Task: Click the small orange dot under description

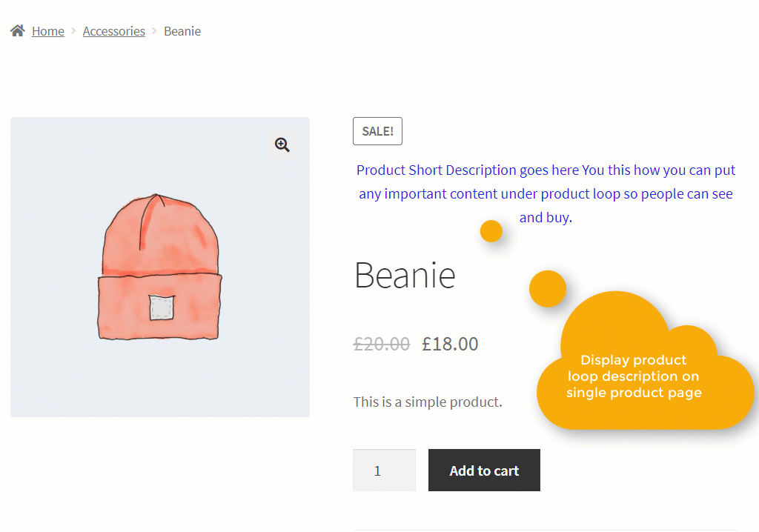Action: tap(491, 231)
